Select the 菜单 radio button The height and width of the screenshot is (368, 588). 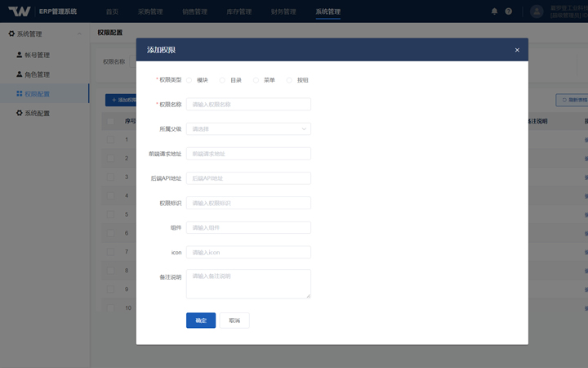pyautogui.click(x=256, y=80)
